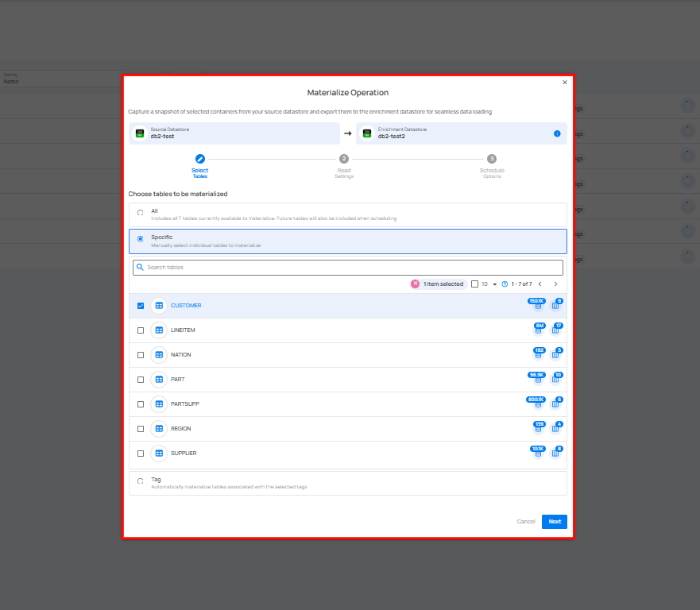Click the row count badge on LINEITEM

point(539,326)
